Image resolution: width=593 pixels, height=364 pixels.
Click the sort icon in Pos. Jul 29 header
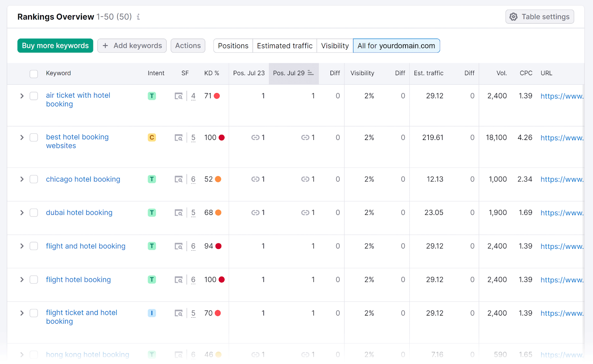311,73
